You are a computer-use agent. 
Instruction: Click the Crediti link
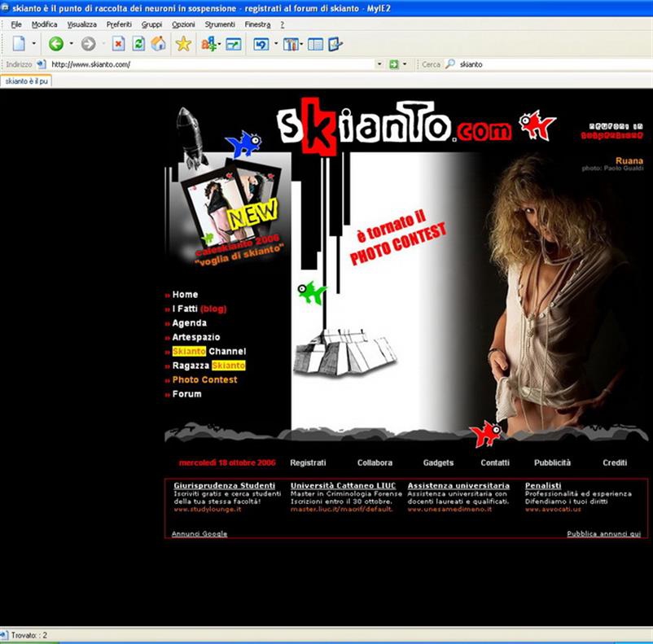[x=615, y=462]
